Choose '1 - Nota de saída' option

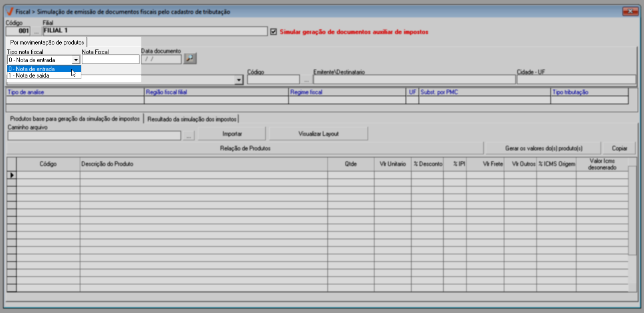pyautogui.click(x=44, y=75)
